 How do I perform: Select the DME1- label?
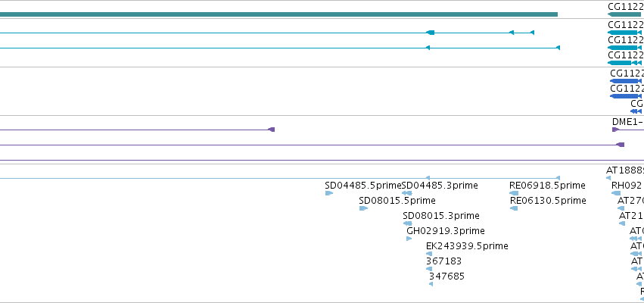[x=628, y=122]
